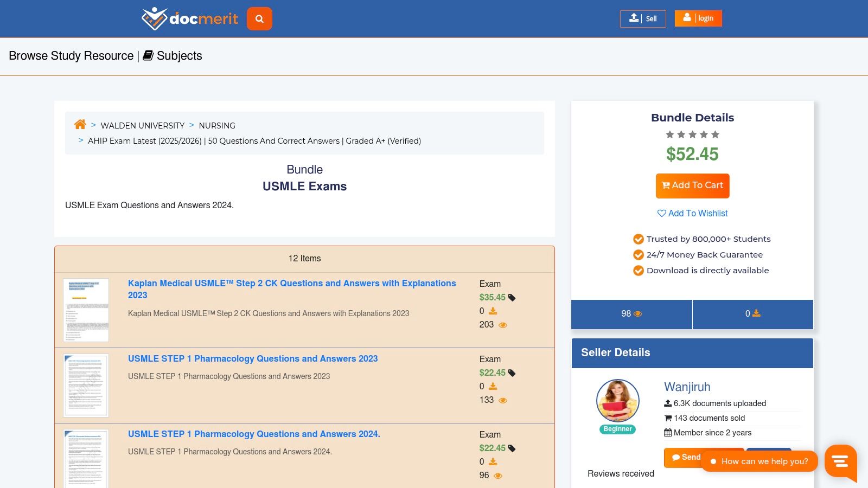The height and width of the screenshot is (488, 868).
Task: Open USMLE Pharmacology 2024 thumbnail
Action: 86,459
